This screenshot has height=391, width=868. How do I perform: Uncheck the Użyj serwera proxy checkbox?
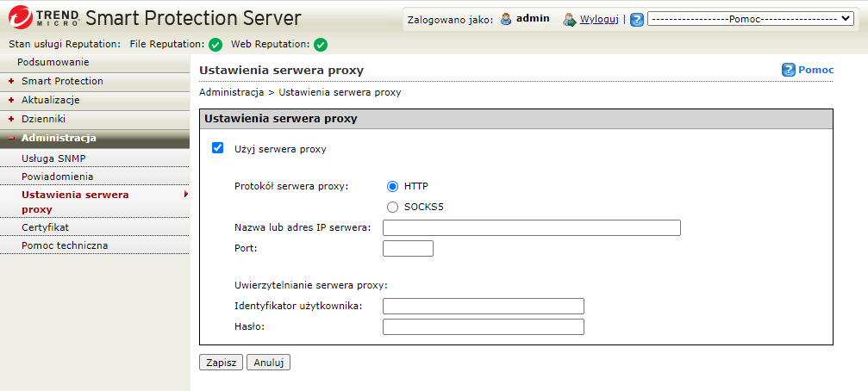pos(218,148)
